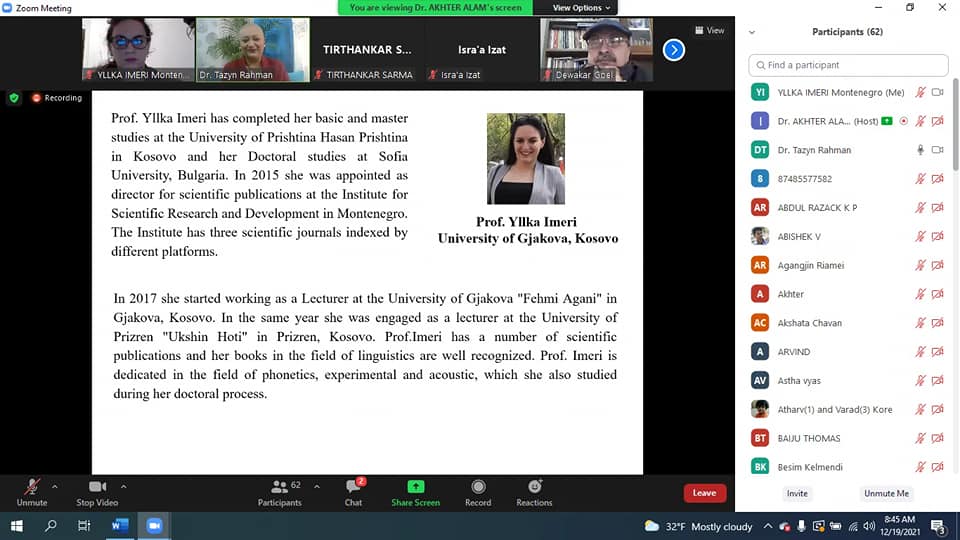This screenshot has width=960, height=540.
Task: Open the video options arrow beside Stop Video
Action: pos(124,487)
